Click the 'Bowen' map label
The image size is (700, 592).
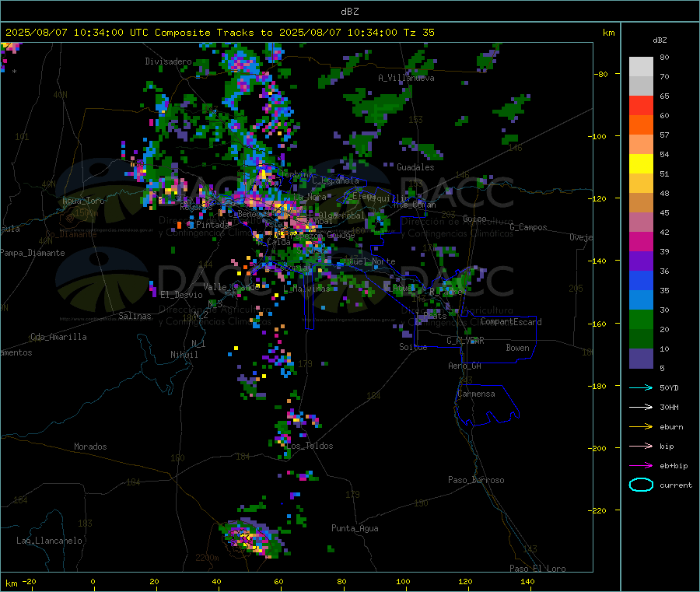coord(518,348)
